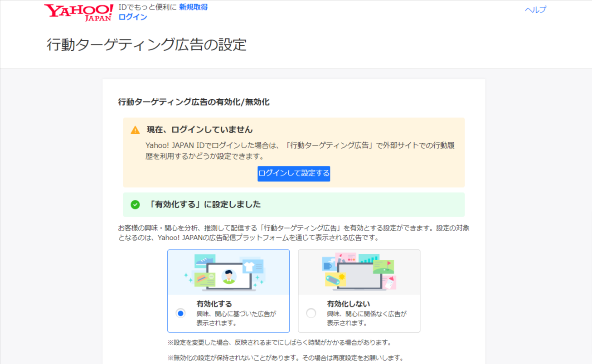This screenshot has width=592, height=364.
Task: Click the Yahoo! JAPAN logo
Action: point(78,13)
